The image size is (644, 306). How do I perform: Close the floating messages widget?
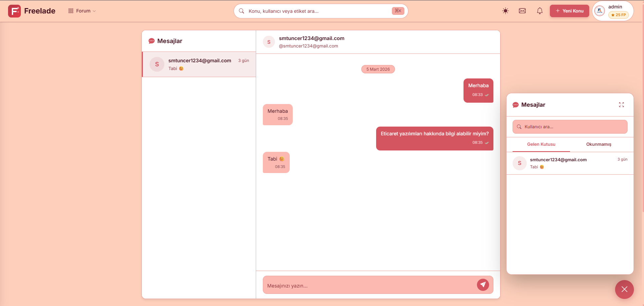pos(625,290)
